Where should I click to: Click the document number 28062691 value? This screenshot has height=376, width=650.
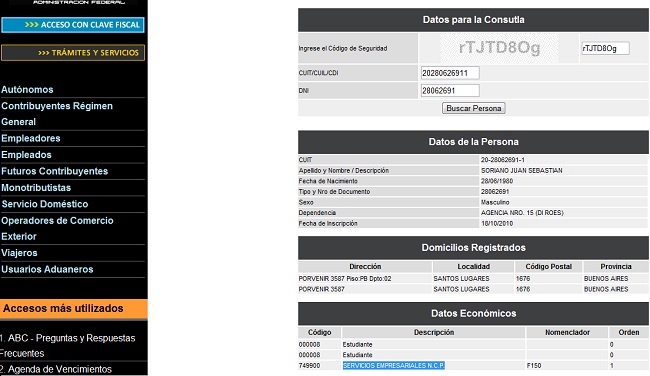pyautogui.click(x=495, y=192)
